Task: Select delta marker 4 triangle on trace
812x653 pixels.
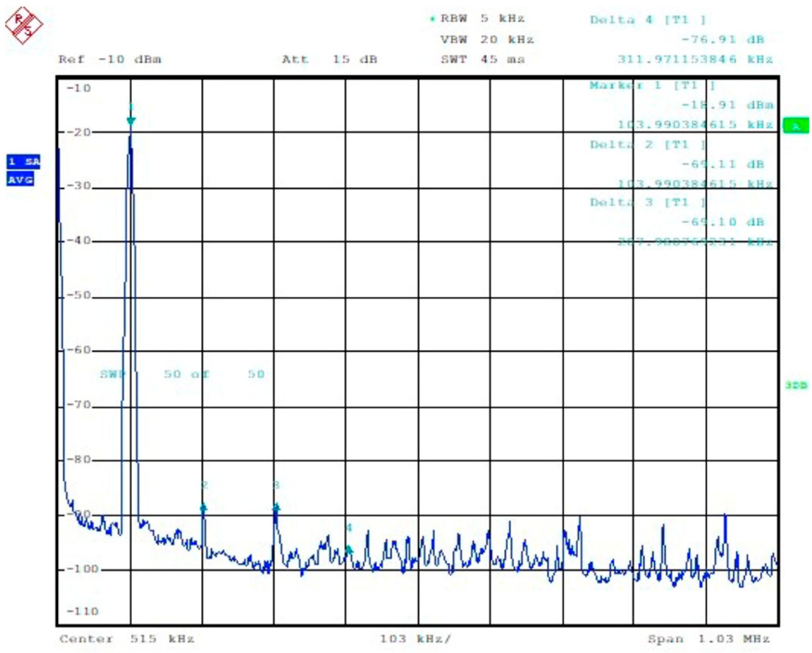Action: tap(349, 550)
